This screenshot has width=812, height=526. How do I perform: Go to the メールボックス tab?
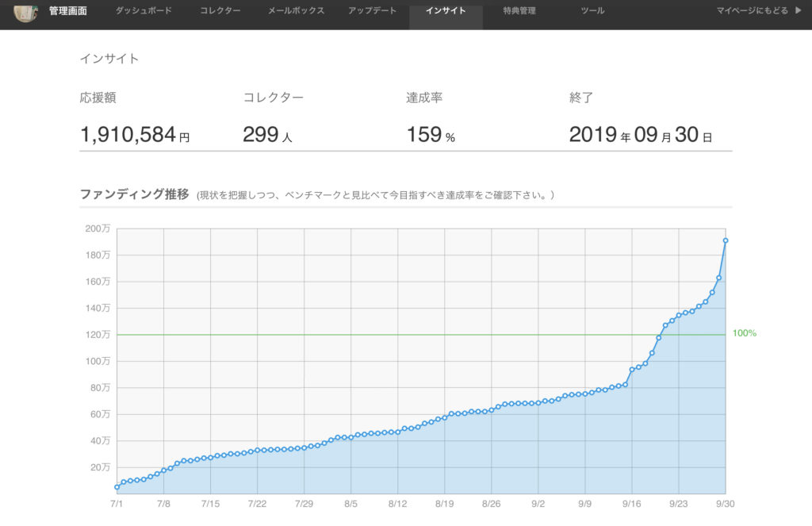click(296, 11)
